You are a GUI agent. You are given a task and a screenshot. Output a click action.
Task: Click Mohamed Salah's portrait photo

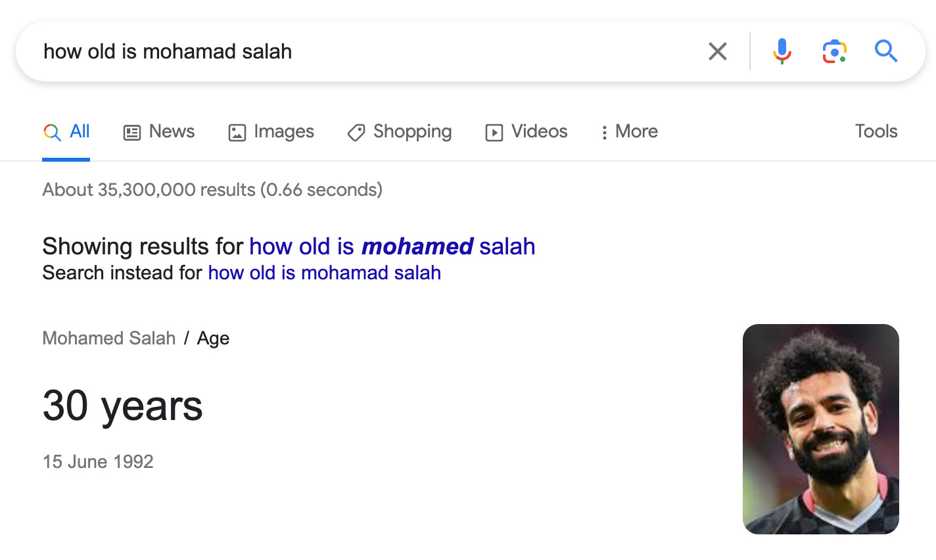[x=821, y=429]
